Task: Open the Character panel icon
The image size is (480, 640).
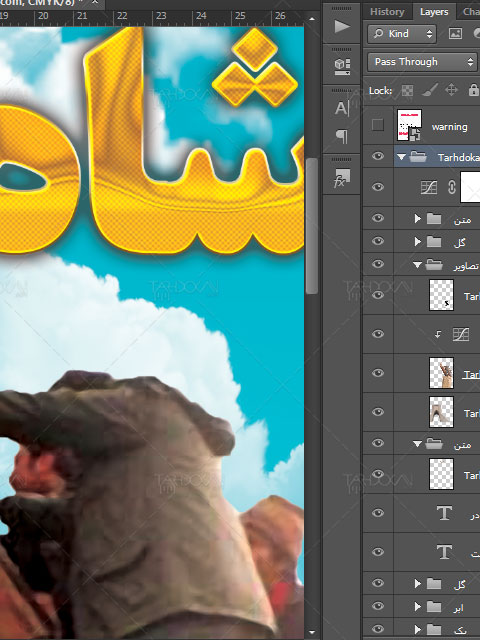Action: [x=342, y=108]
